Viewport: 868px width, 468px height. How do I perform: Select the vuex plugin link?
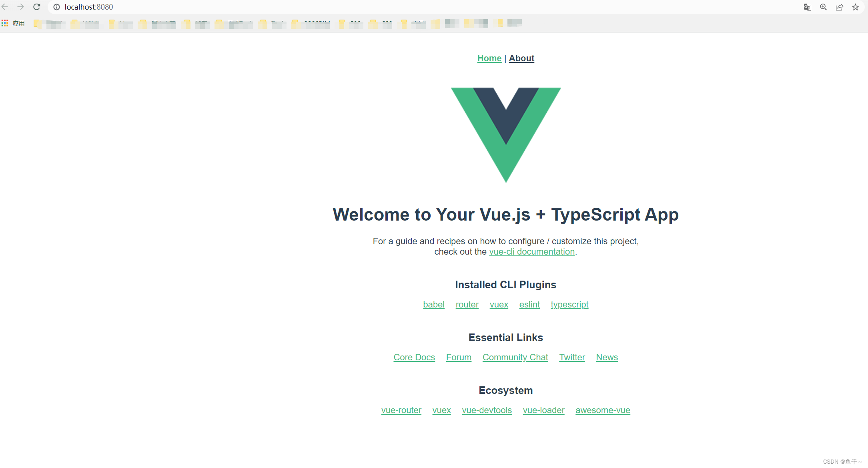[x=498, y=304]
